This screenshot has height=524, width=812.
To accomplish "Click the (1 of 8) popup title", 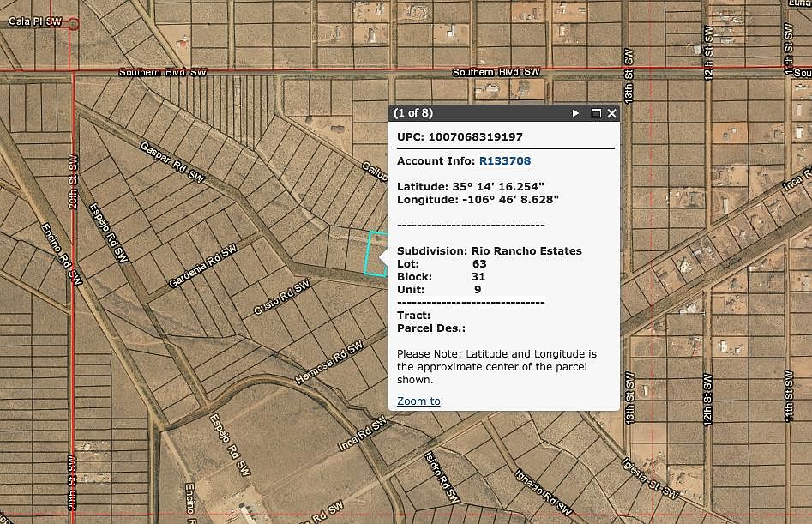I will (x=413, y=113).
